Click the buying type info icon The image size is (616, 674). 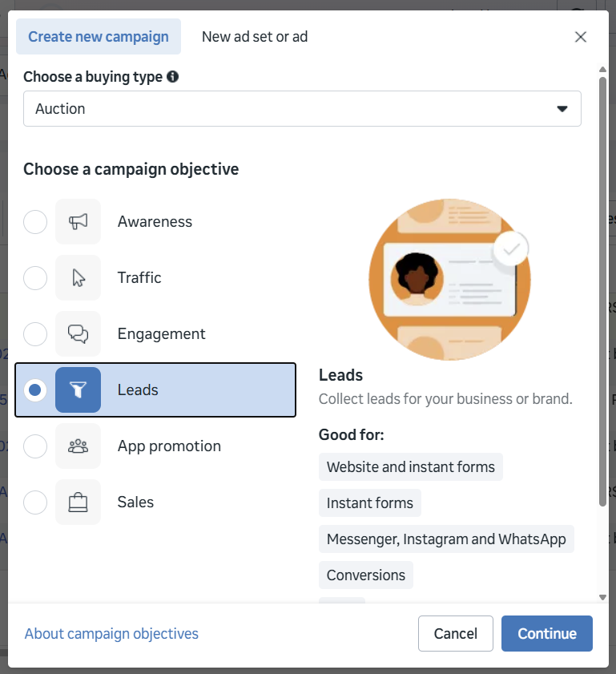click(x=172, y=77)
